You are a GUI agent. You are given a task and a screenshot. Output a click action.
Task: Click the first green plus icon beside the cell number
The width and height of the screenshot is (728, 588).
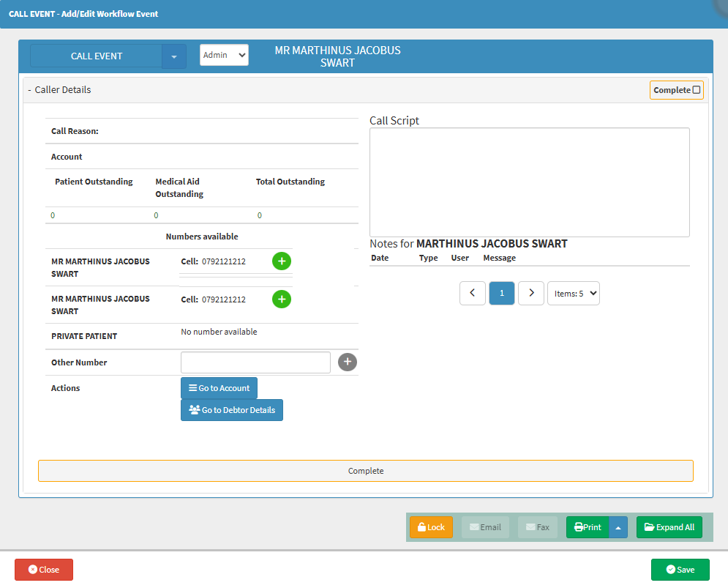coord(282,261)
